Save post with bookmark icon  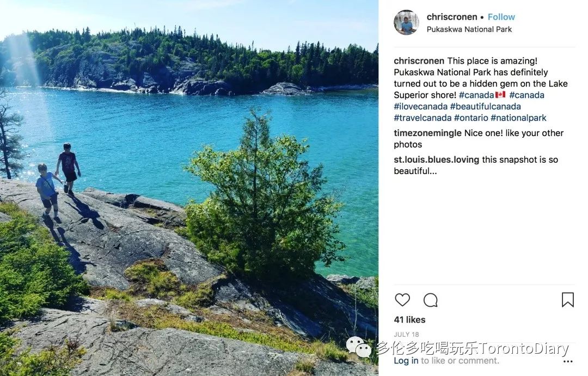567,300
